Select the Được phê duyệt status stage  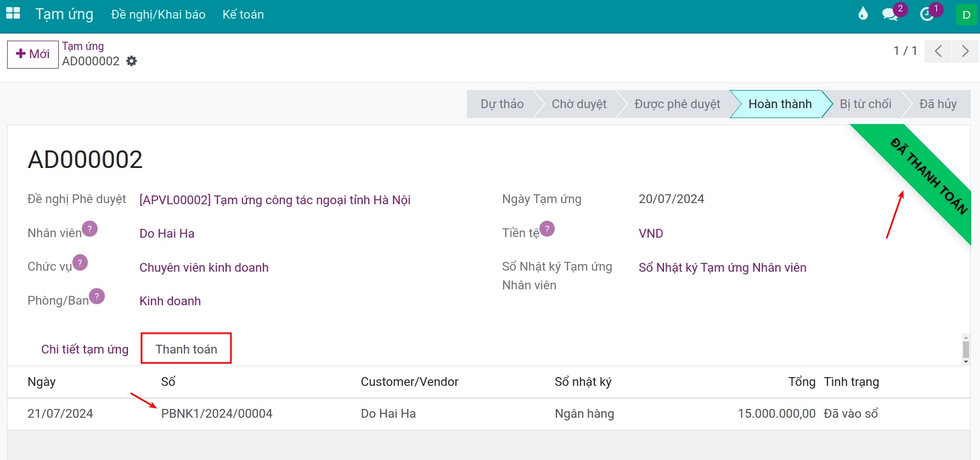point(677,104)
